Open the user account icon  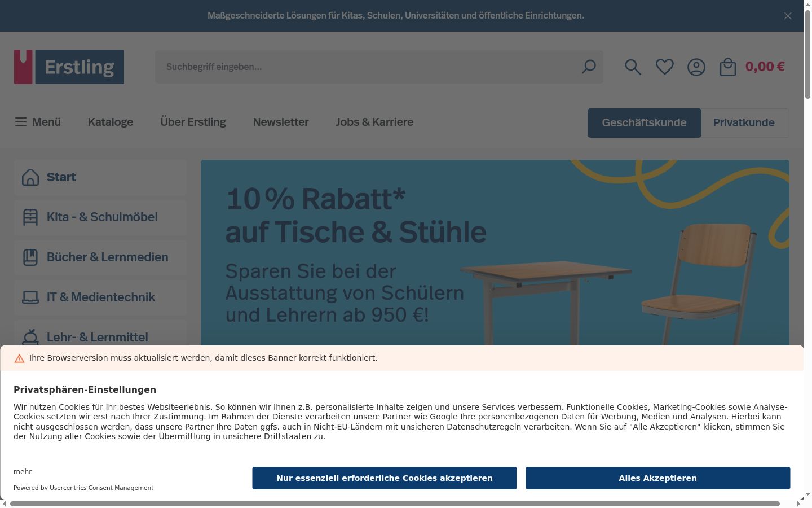[696, 67]
